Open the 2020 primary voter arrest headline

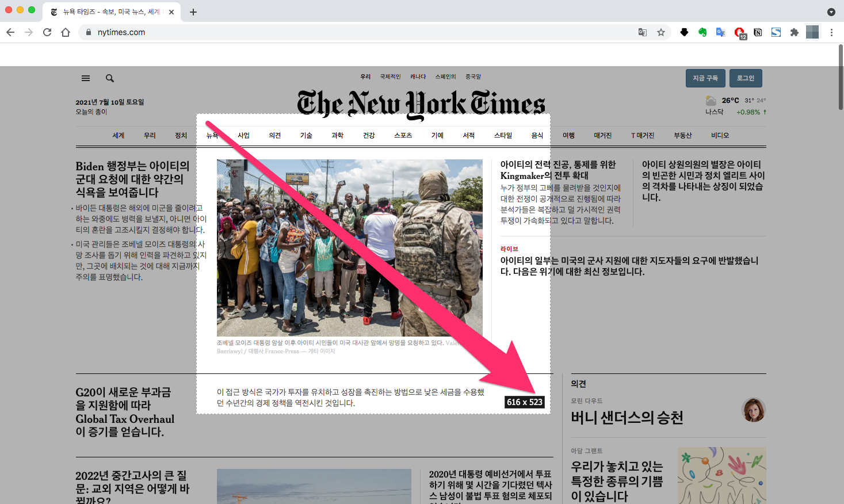490,486
